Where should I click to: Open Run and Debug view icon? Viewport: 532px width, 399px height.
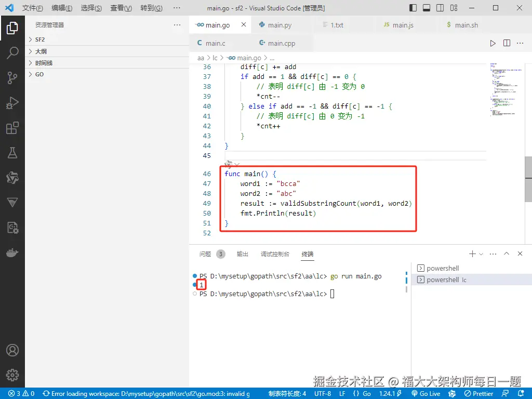tap(12, 103)
